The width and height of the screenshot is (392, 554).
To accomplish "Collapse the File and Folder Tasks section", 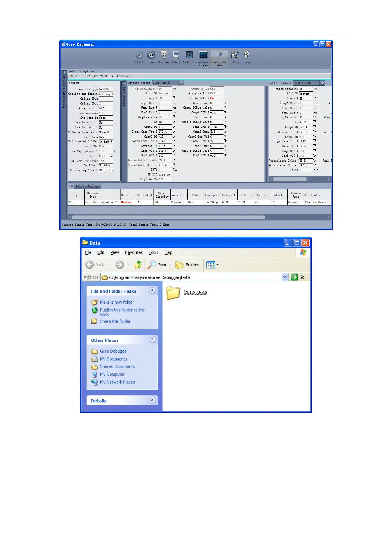I will click(152, 290).
